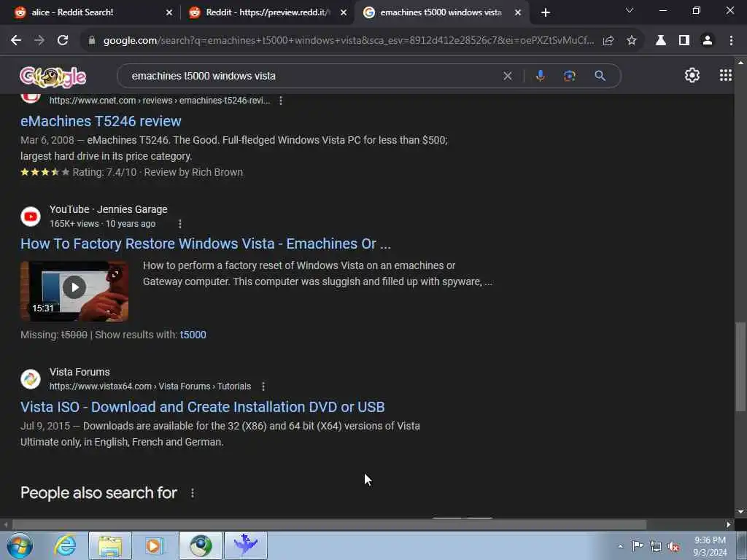
Task: Click in the Google search input field
Action: tap(314, 76)
